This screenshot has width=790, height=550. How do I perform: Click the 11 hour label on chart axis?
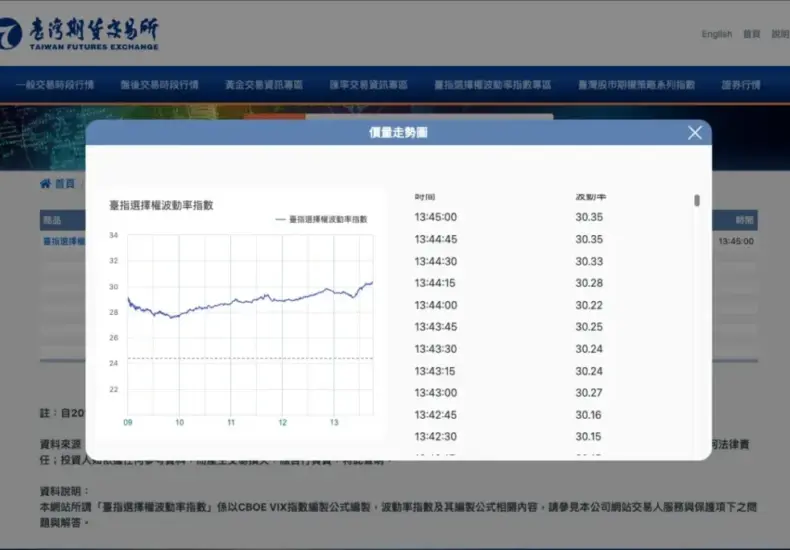coord(231,423)
